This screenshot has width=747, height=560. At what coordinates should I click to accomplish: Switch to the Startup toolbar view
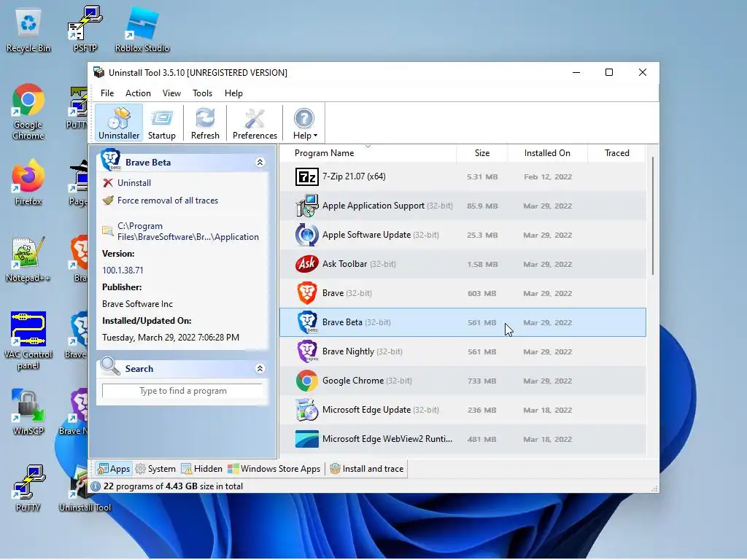161,122
